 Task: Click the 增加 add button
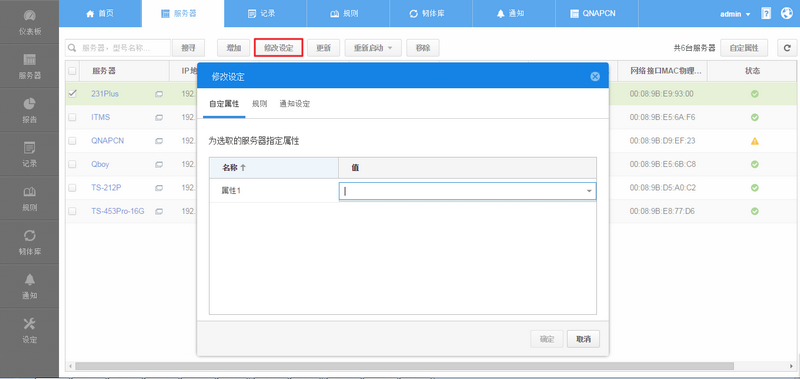pyautogui.click(x=234, y=48)
